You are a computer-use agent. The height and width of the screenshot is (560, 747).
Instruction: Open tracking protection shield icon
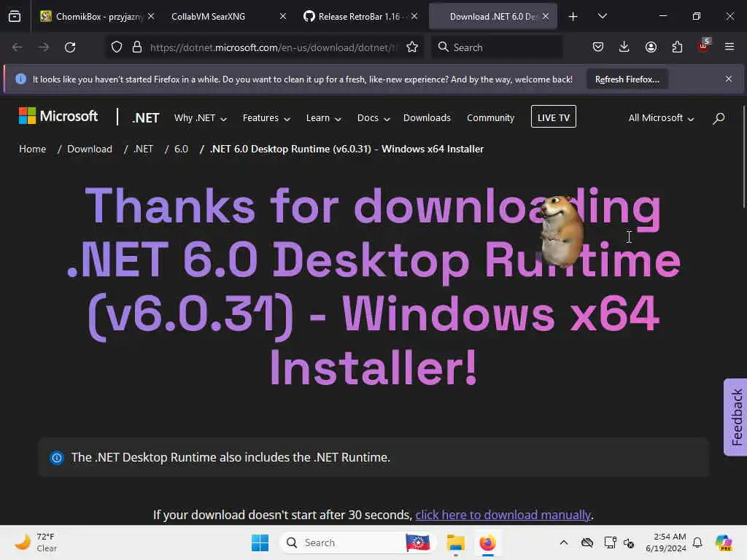click(x=117, y=47)
